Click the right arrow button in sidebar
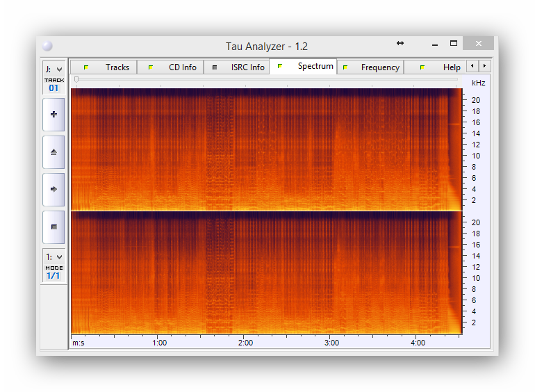 point(53,189)
